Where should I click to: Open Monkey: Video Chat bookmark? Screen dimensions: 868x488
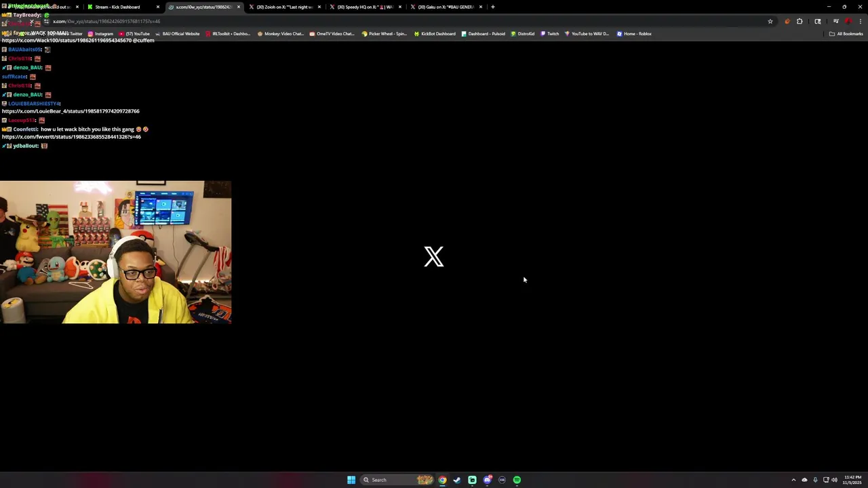click(281, 33)
